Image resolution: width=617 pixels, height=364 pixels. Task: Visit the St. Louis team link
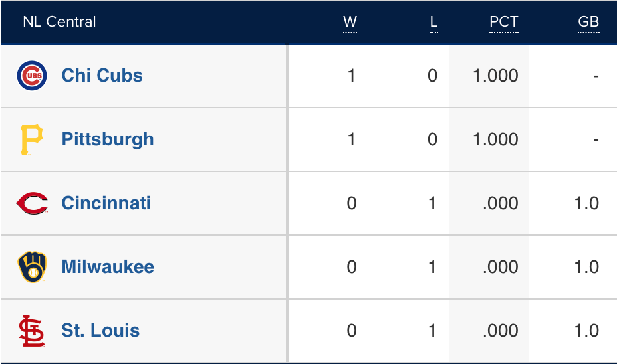click(100, 331)
